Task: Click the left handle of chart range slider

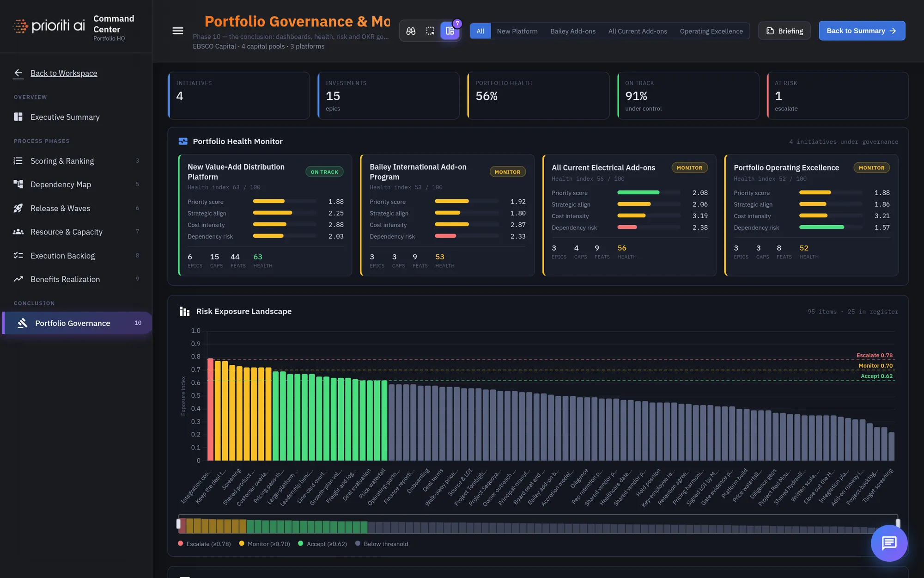Action: coord(178,524)
